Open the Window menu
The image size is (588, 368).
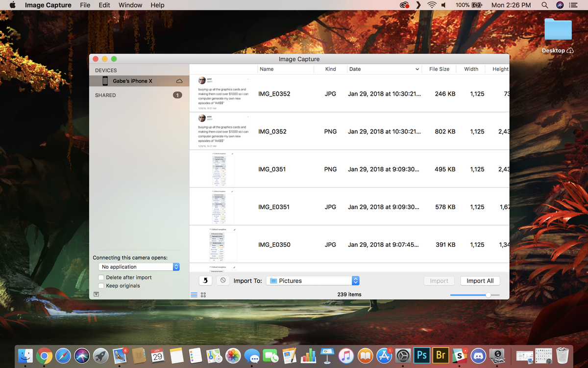pyautogui.click(x=130, y=5)
